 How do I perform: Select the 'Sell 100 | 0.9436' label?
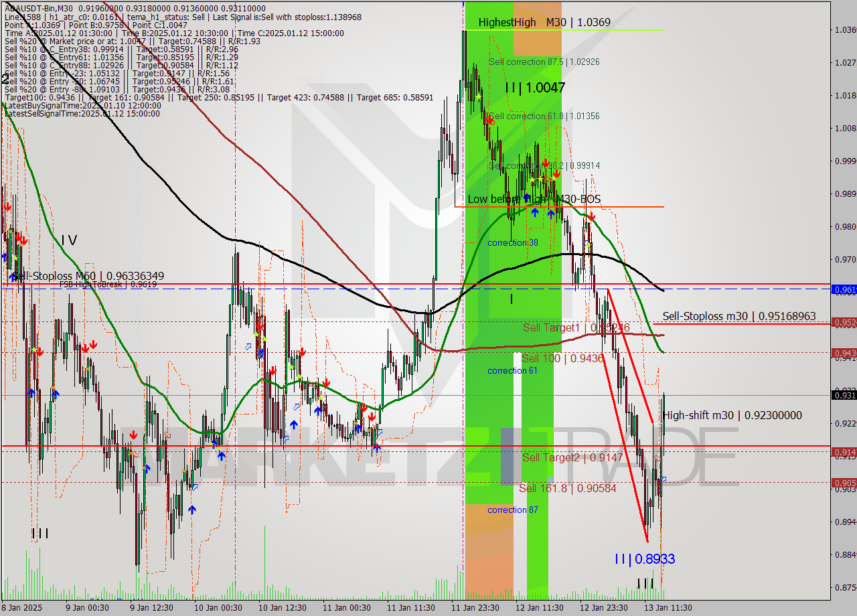tap(562, 358)
